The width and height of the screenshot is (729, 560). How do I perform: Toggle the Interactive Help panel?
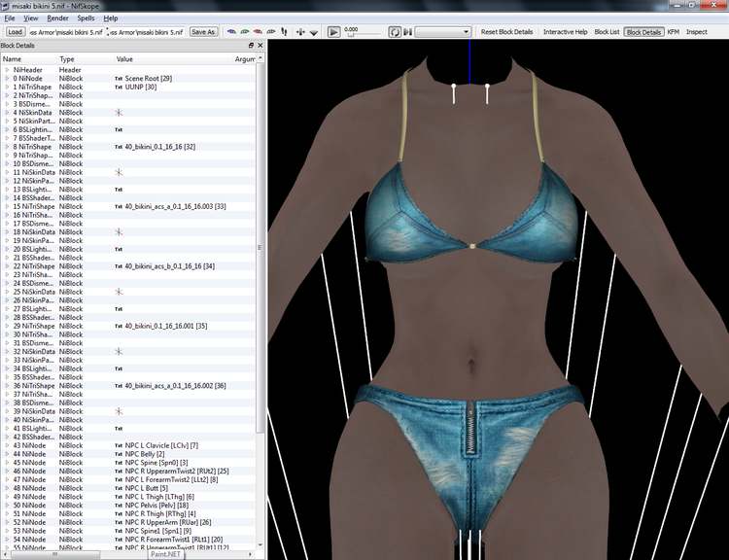(x=566, y=32)
